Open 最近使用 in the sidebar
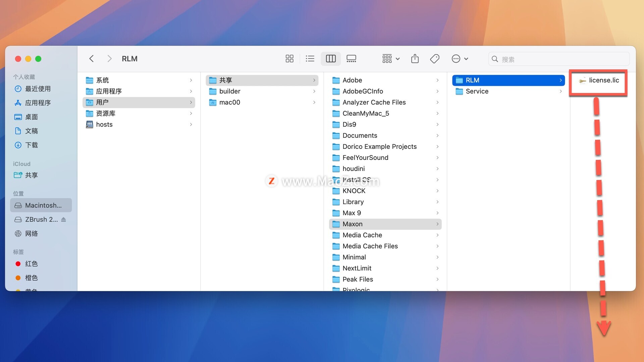This screenshot has width=644, height=362. pyautogui.click(x=38, y=89)
